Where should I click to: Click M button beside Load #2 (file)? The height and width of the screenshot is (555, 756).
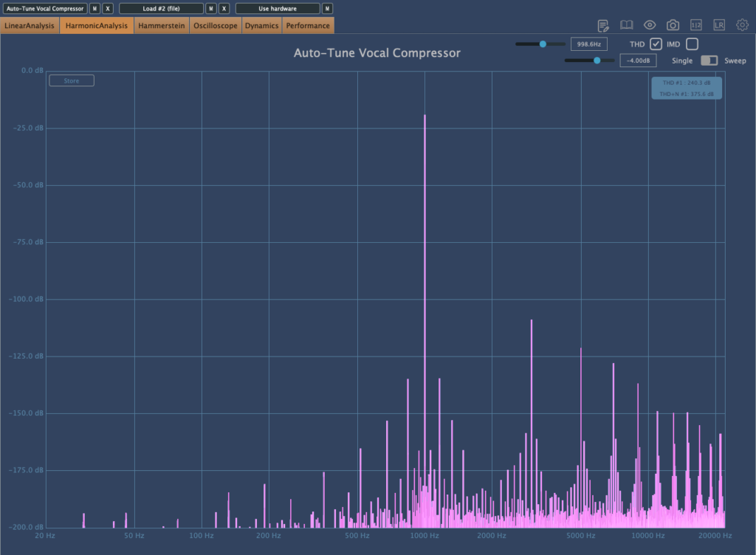click(x=210, y=9)
